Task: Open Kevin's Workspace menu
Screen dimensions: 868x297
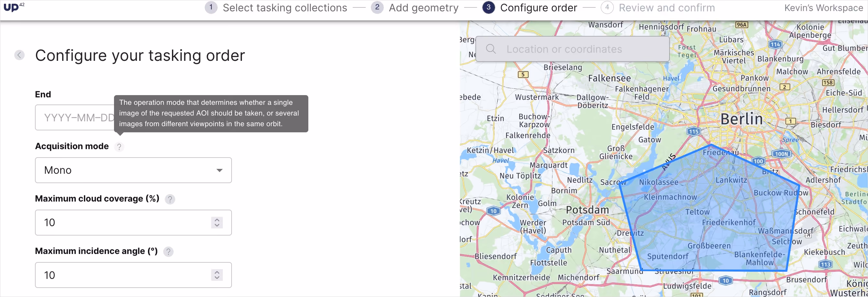Action: click(x=824, y=7)
